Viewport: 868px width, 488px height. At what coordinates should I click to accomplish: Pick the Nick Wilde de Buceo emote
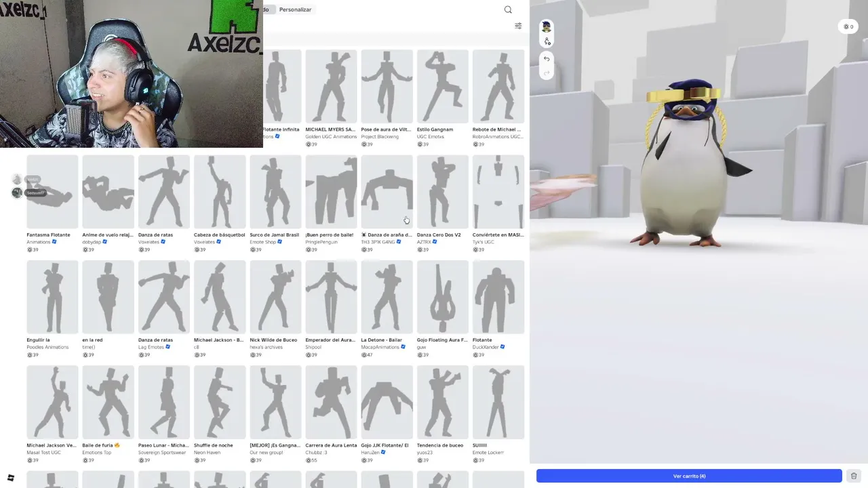coord(275,297)
